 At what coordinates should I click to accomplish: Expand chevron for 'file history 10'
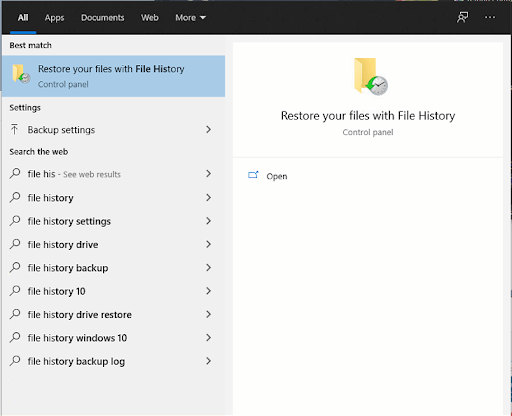tap(209, 291)
